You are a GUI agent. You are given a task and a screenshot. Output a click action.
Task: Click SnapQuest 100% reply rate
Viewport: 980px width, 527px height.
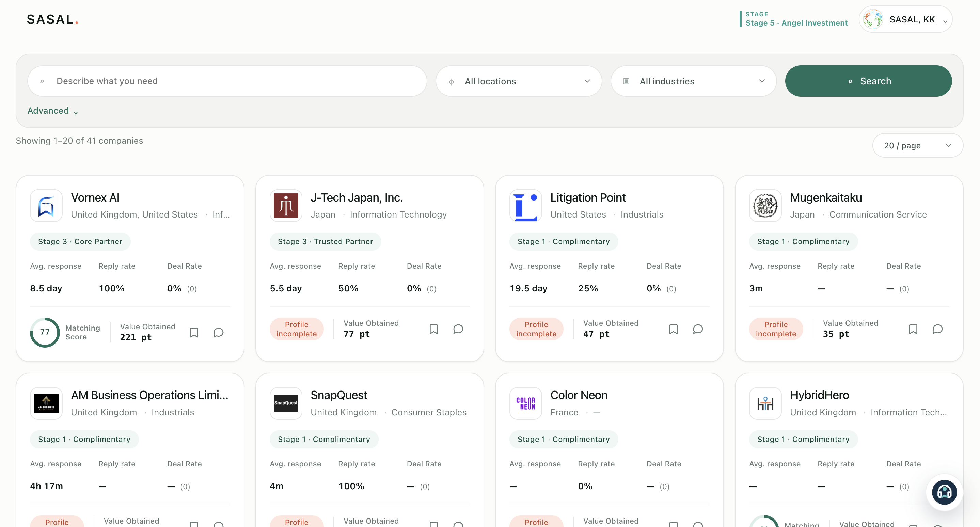(x=351, y=486)
